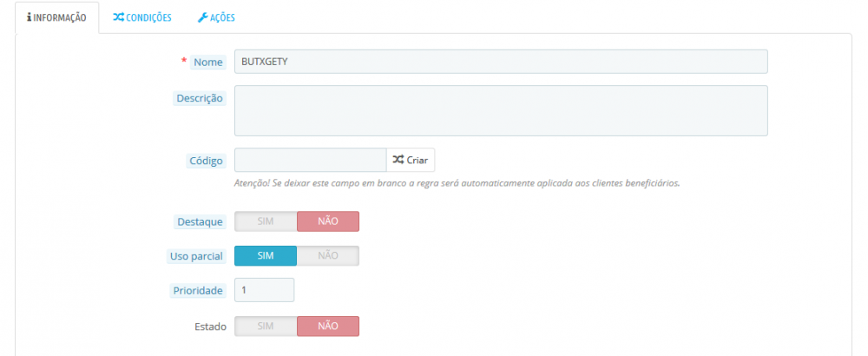
Task: Disable Uso parcial with NÃO
Action: click(327, 256)
